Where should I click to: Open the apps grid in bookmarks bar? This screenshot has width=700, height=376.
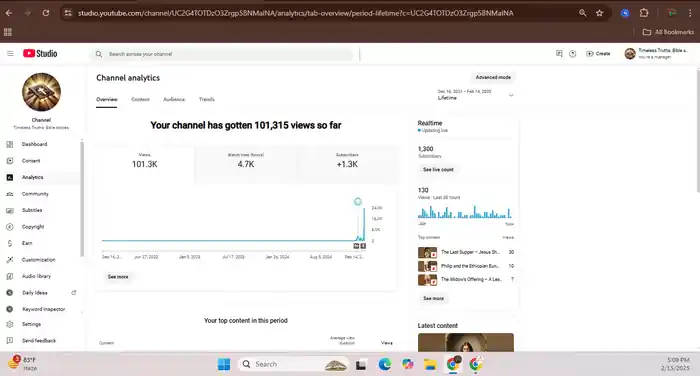8,32
